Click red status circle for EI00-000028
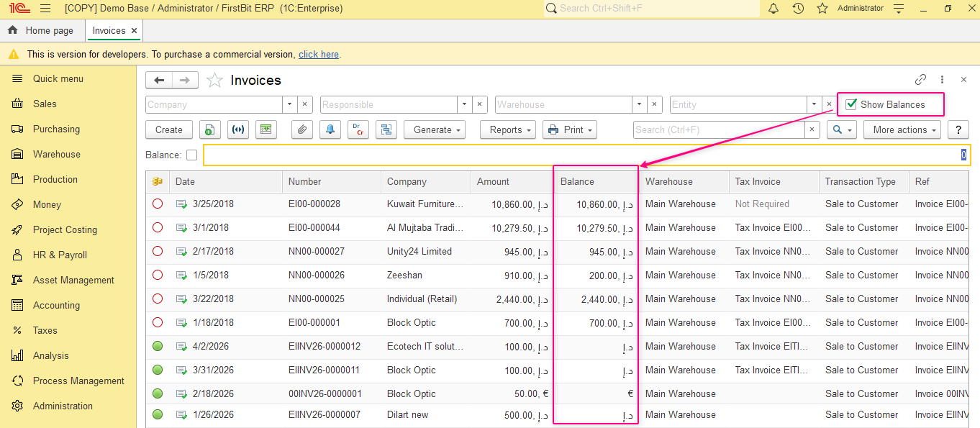The image size is (980, 428). pyautogui.click(x=158, y=204)
